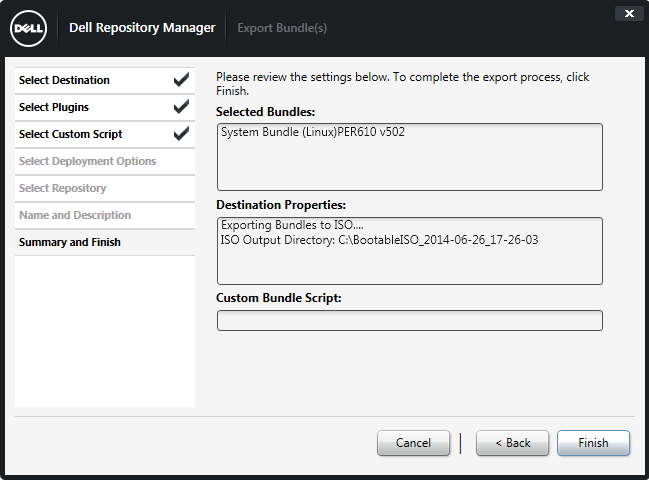
Task: Click the Select Custom Script checkmark icon
Action: 181,134
